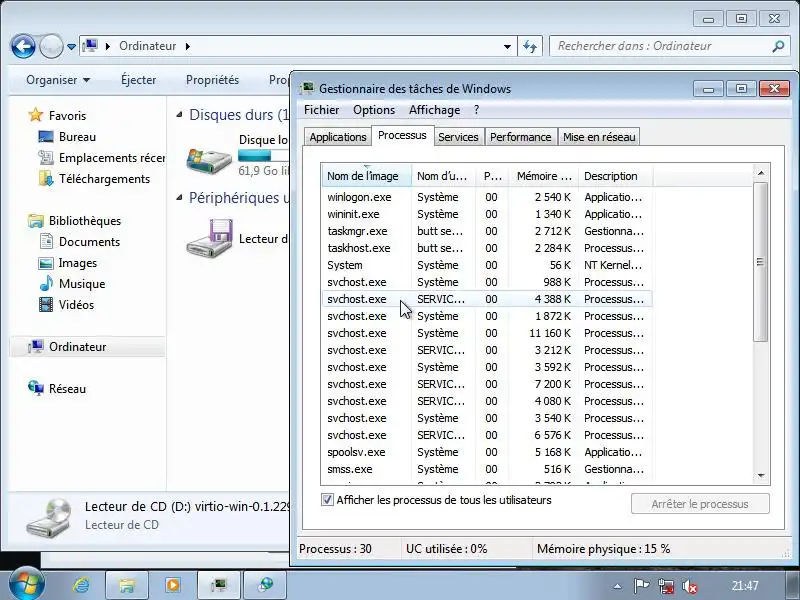800x600 pixels.
Task: Select Bibliothèques icon in sidebar
Action: [x=36, y=221]
